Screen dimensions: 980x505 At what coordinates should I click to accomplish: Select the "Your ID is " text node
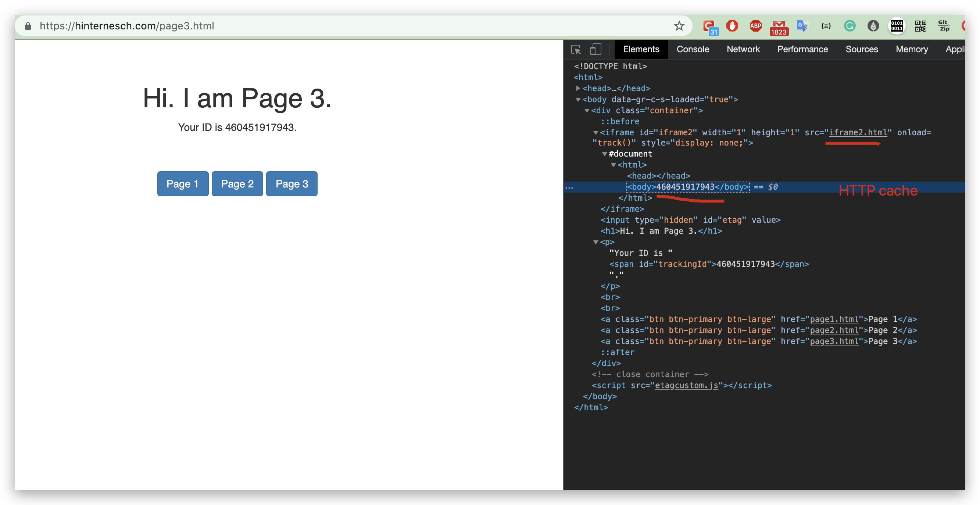(641, 253)
